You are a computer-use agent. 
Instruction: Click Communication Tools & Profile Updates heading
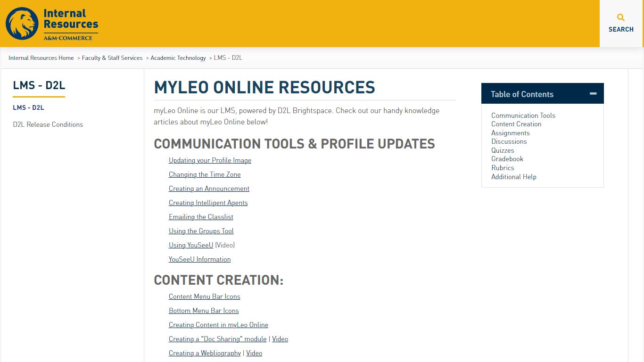click(294, 144)
